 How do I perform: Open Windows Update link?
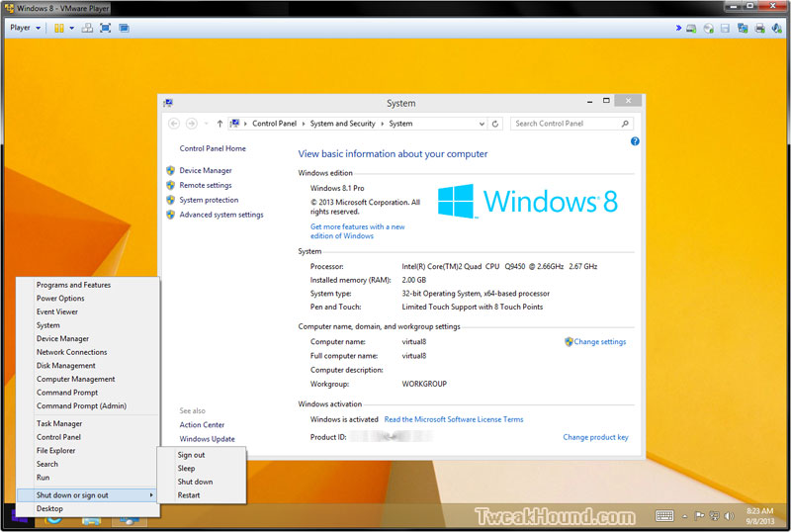(x=207, y=439)
